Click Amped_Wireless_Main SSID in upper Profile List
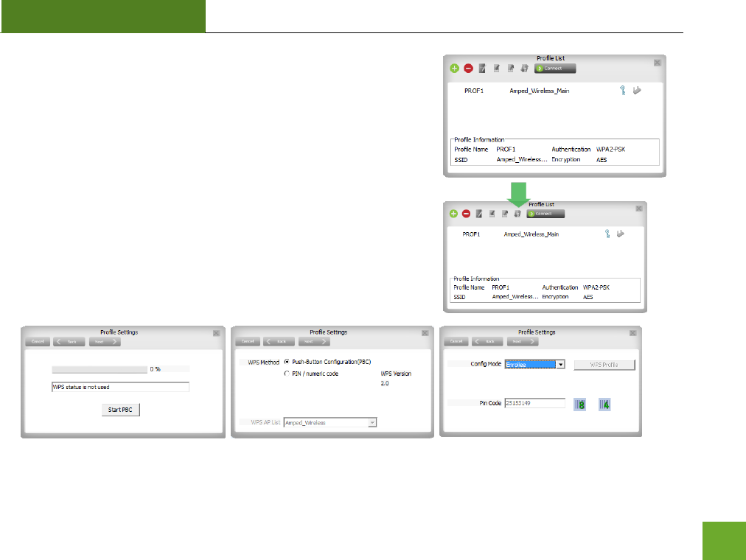The height and width of the screenshot is (560, 746). tap(539, 91)
